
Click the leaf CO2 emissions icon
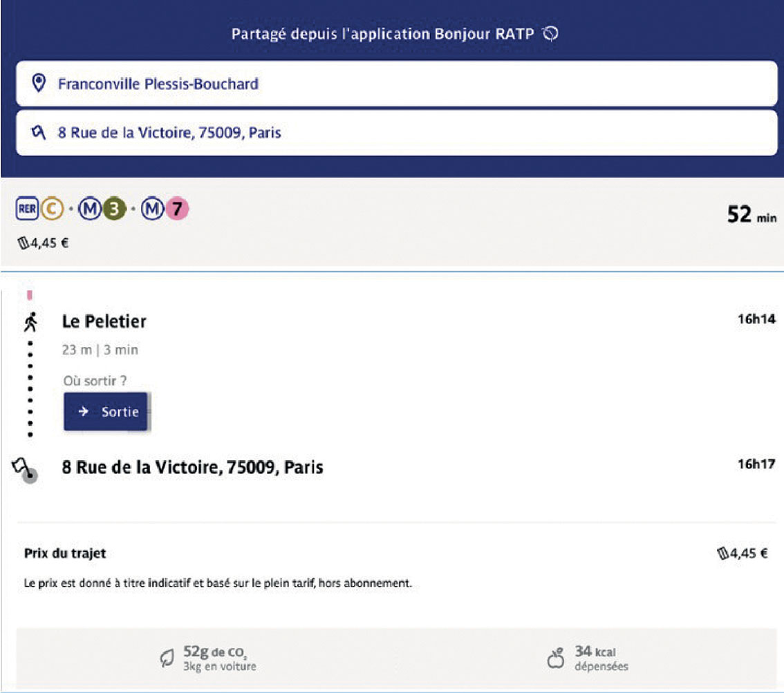(x=167, y=658)
